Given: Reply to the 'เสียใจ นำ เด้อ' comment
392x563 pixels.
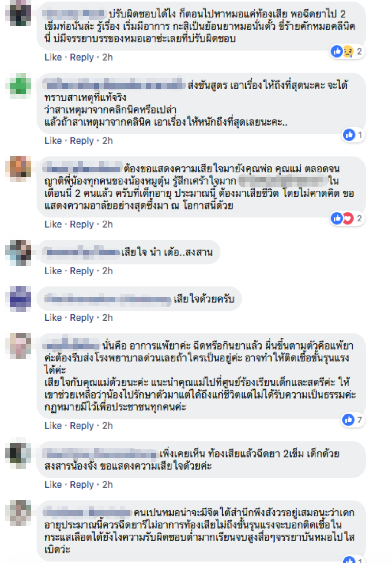Looking at the screenshot, I should coord(82,271).
